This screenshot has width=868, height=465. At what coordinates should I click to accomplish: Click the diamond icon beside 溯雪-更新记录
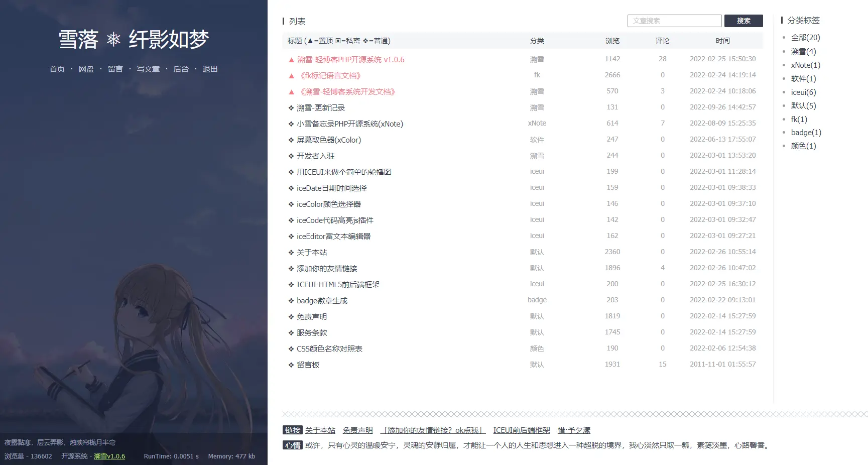click(x=291, y=108)
